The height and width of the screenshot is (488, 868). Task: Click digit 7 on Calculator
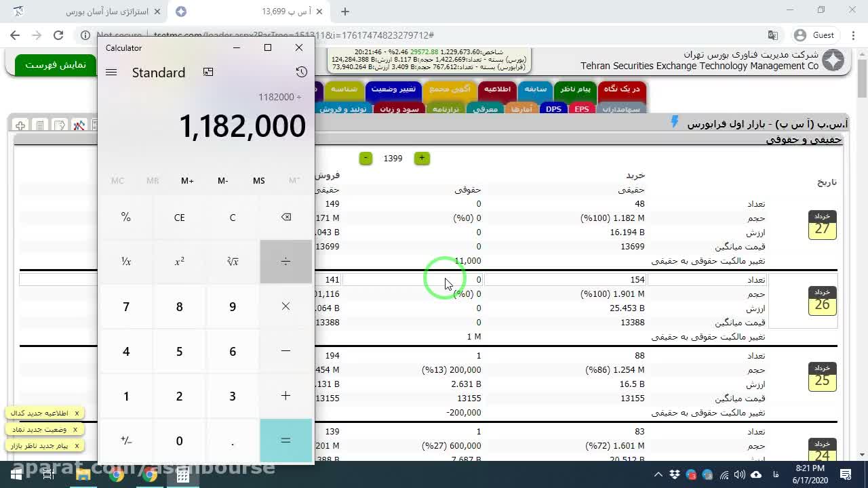[126, 306]
